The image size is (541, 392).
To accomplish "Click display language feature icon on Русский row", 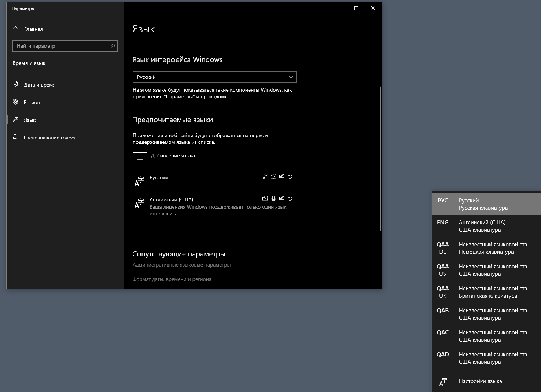I will tap(265, 177).
